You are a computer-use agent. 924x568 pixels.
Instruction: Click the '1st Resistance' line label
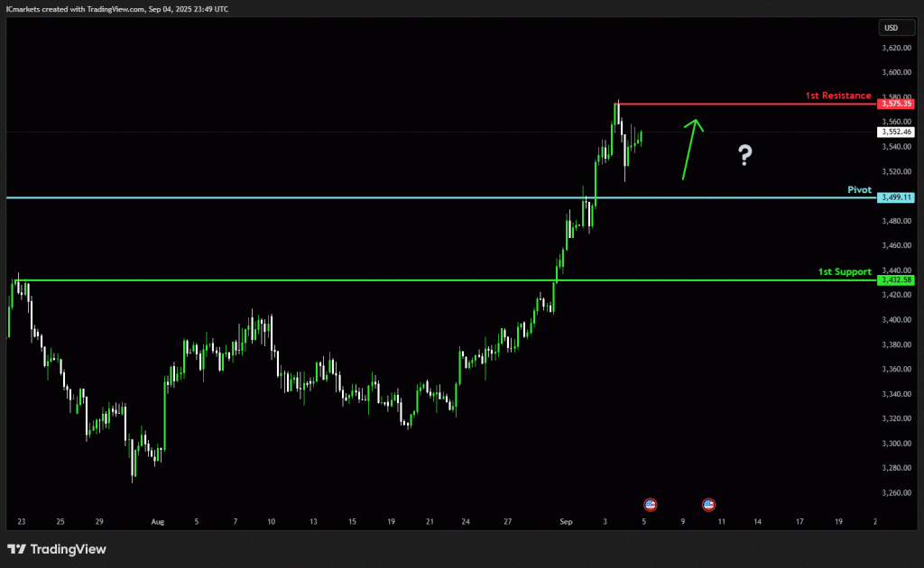click(838, 96)
